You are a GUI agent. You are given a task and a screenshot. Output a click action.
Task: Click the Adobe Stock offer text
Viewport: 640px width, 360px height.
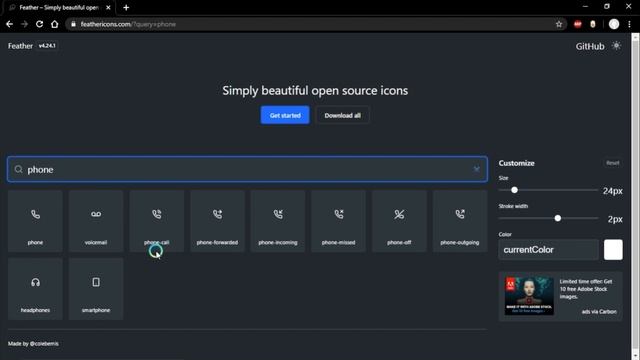585,289
